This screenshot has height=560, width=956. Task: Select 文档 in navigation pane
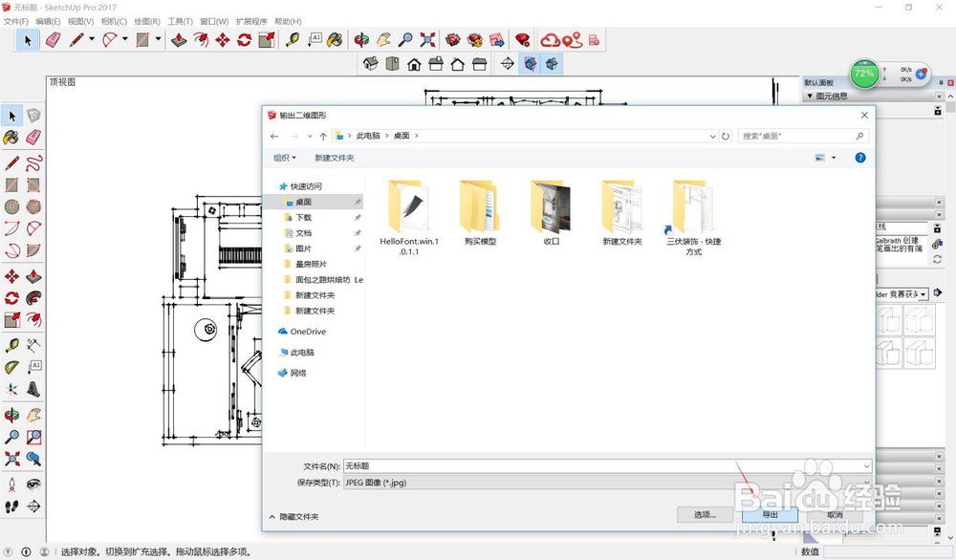304,233
